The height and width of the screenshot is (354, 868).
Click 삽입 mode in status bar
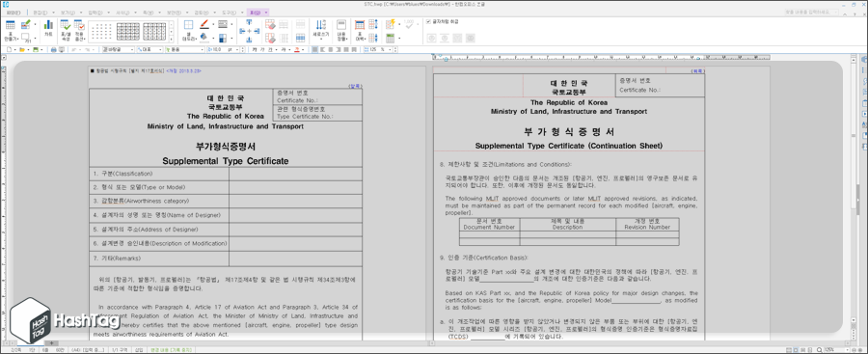[140, 350]
